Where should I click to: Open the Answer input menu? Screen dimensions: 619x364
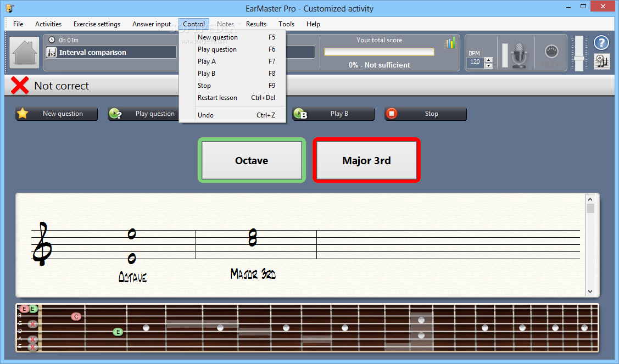pos(152,24)
